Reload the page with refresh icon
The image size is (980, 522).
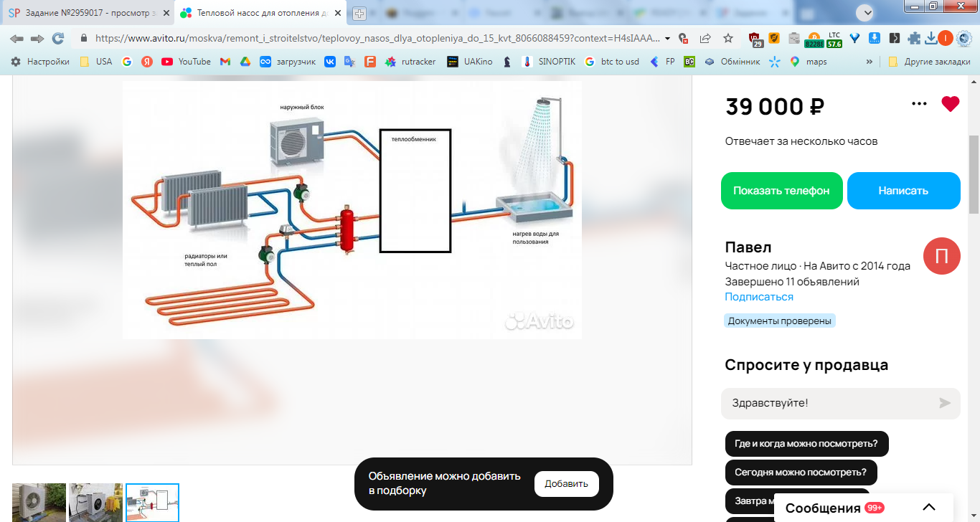click(58, 38)
